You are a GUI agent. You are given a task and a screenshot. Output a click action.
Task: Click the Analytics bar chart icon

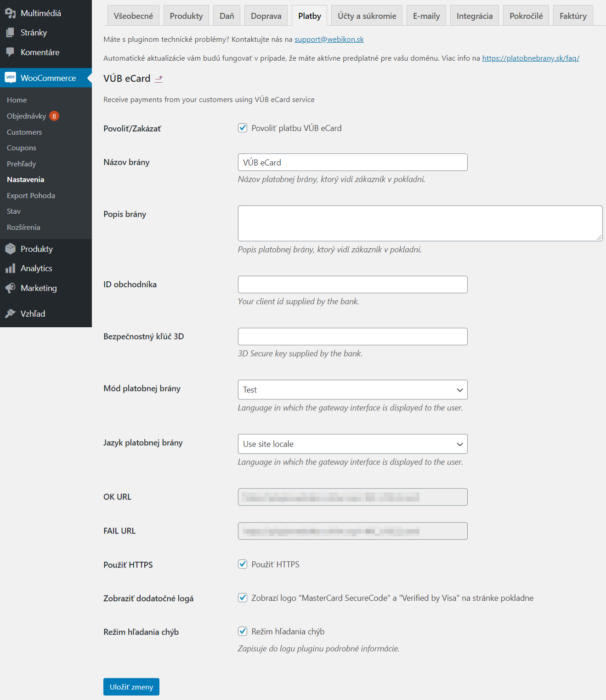[x=10, y=268]
